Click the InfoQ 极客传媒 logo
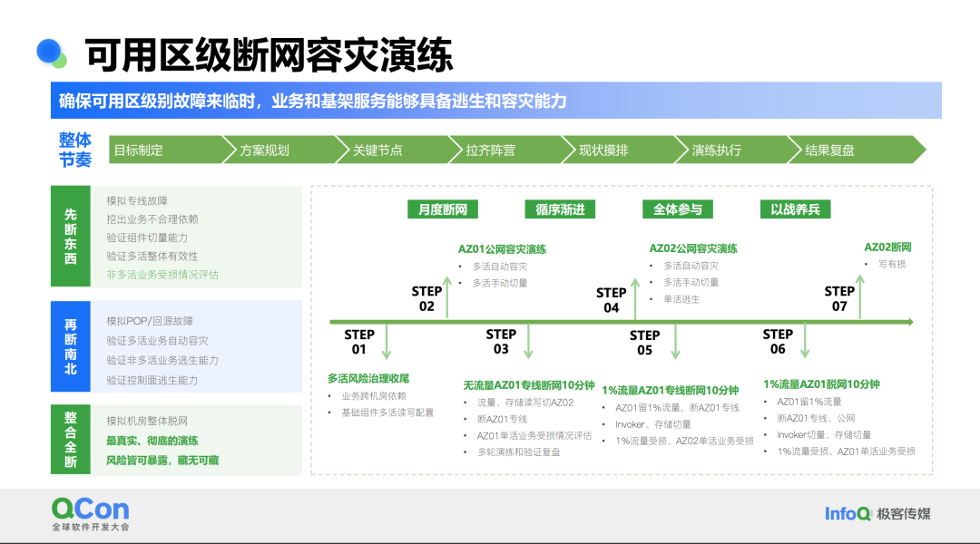 877,514
